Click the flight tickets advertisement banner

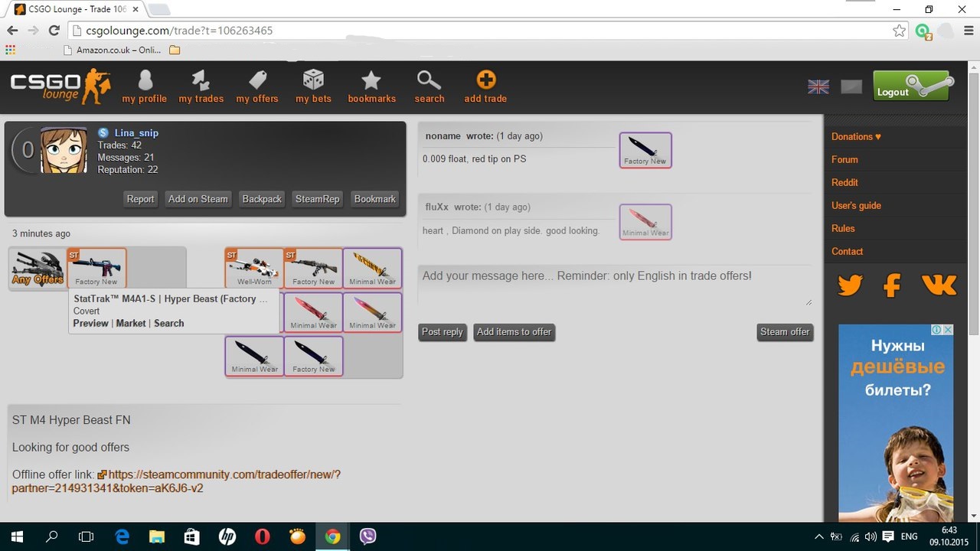896,422
